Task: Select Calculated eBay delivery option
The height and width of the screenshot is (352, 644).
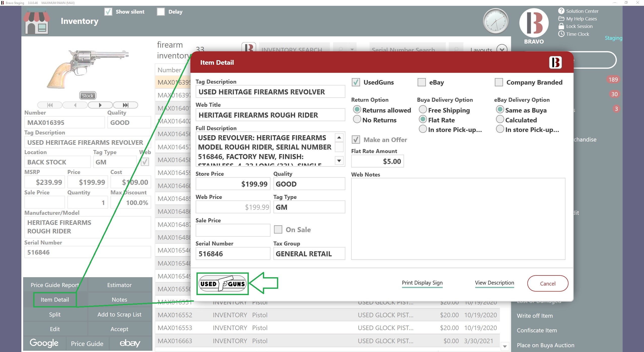Action: [x=500, y=119]
